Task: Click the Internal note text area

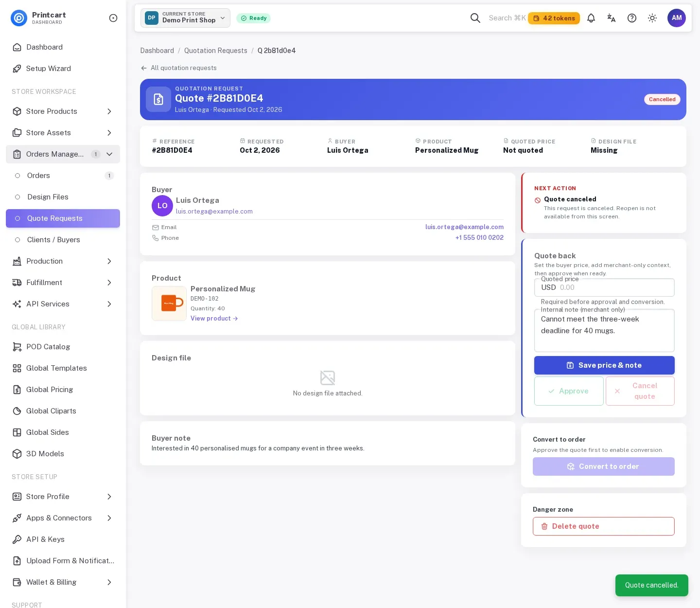Action: pyautogui.click(x=604, y=331)
